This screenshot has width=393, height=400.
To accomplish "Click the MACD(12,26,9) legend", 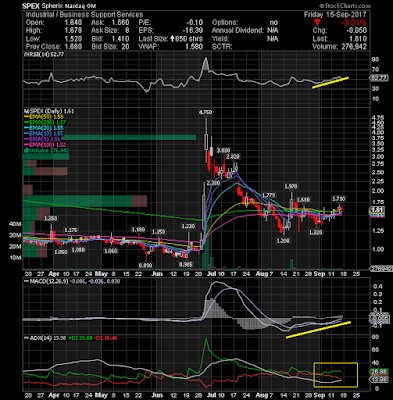I will coord(73,282).
